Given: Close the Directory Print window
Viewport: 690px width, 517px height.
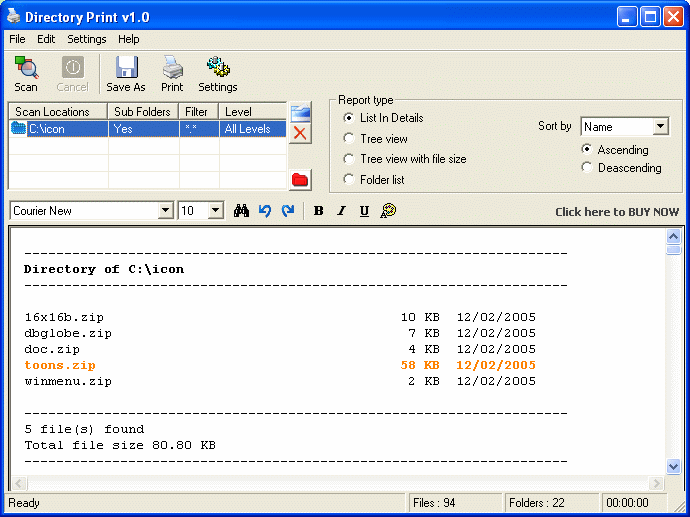Looking at the screenshot, I should coord(673,17).
